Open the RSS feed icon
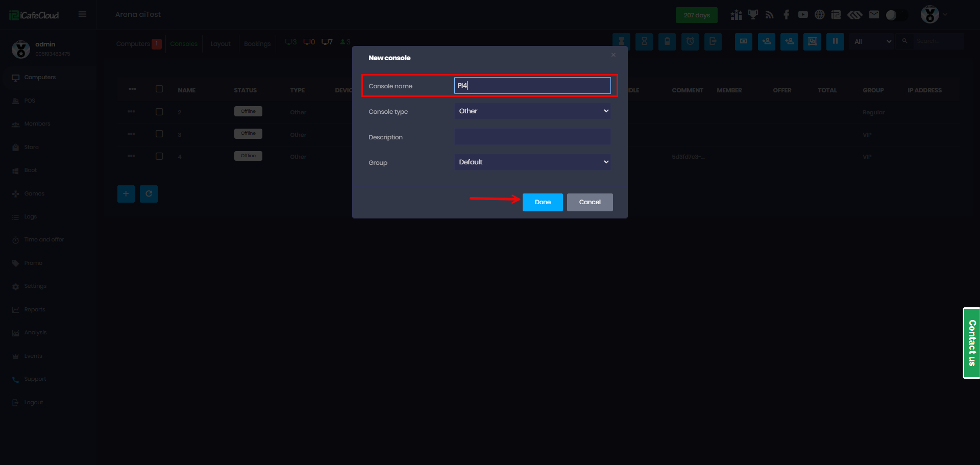This screenshot has width=980, height=465. [770, 15]
